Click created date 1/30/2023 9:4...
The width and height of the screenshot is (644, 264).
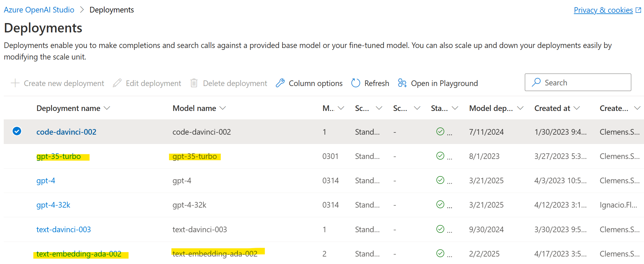(x=560, y=132)
